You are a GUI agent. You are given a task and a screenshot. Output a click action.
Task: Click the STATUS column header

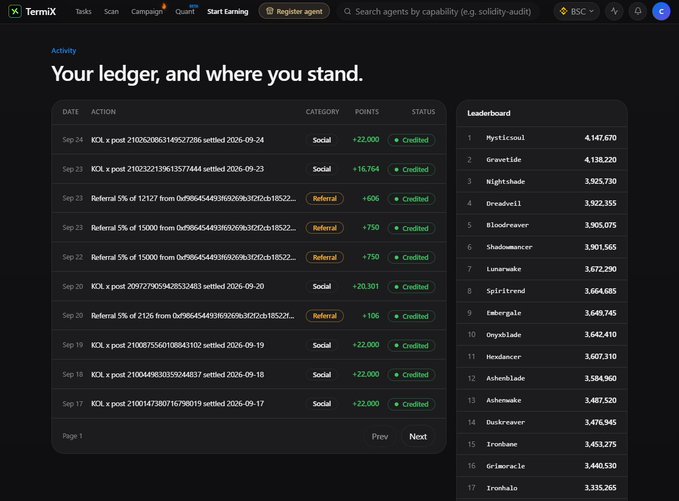click(424, 112)
